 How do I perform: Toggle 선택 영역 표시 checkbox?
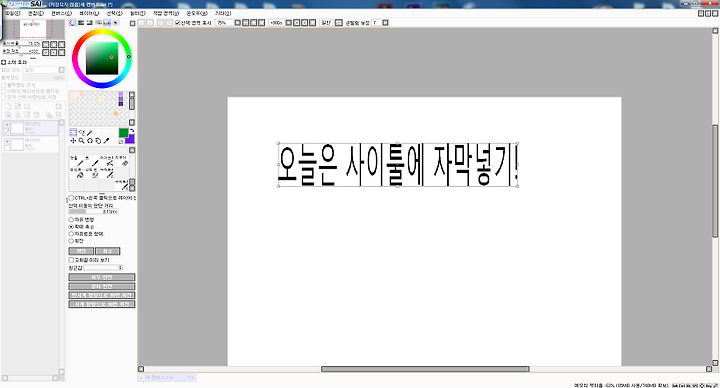coord(177,22)
